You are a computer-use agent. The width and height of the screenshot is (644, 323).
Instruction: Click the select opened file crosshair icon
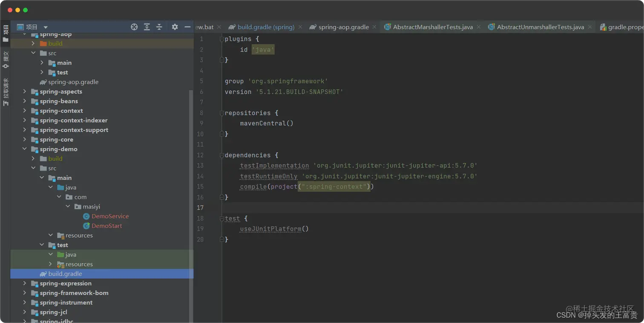click(x=134, y=27)
